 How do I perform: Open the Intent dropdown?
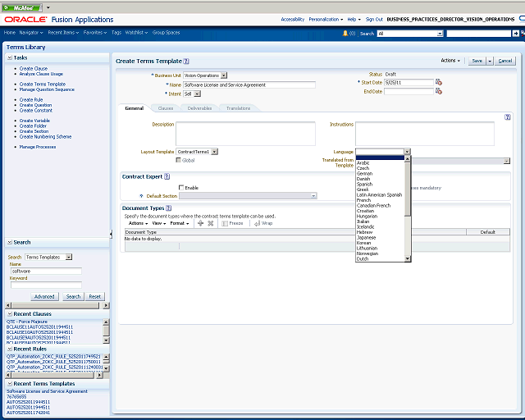(x=198, y=94)
